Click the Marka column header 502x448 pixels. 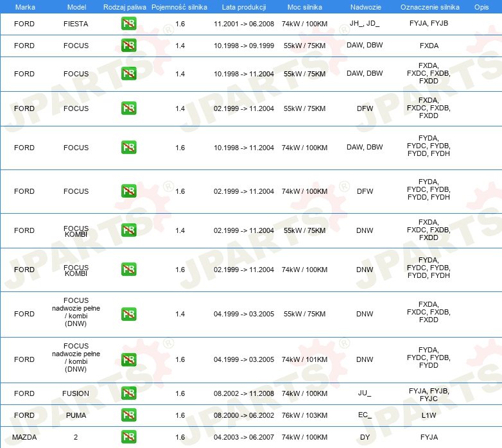(x=25, y=7)
